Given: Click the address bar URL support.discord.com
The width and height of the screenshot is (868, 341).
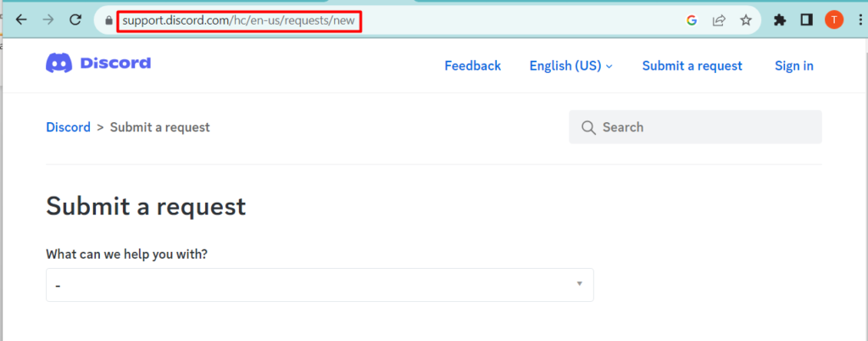Looking at the screenshot, I should tap(238, 21).
